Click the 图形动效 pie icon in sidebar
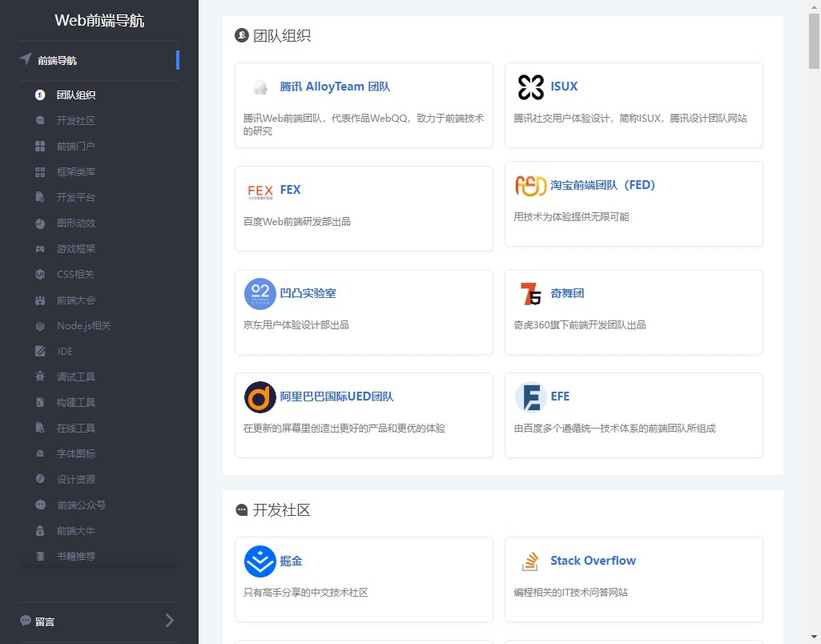The height and width of the screenshot is (644, 821). 40,223
